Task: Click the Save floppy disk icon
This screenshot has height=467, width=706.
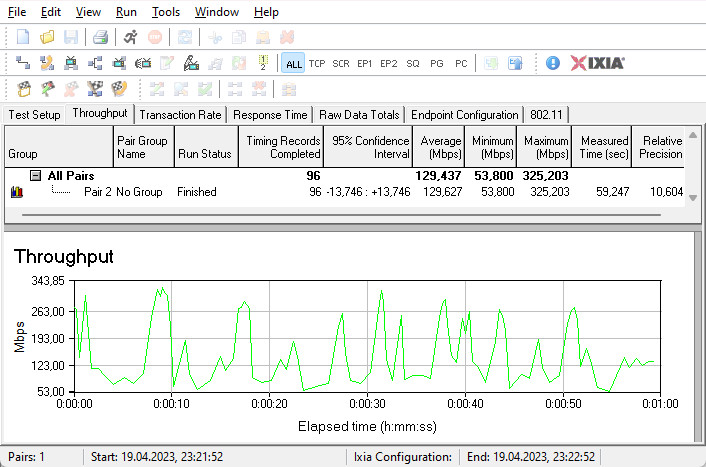Action: [x=71, y=37]
